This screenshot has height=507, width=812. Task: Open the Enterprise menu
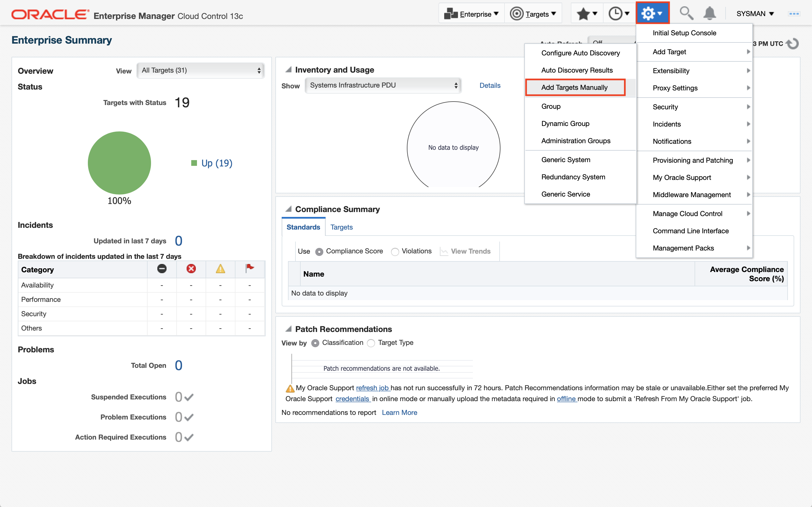(x=471, y=14)
